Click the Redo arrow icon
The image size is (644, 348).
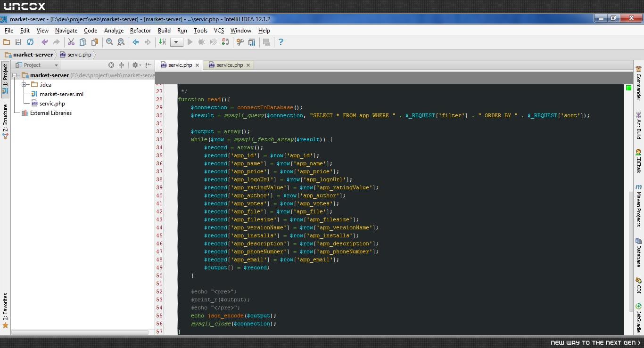(57, 42)
